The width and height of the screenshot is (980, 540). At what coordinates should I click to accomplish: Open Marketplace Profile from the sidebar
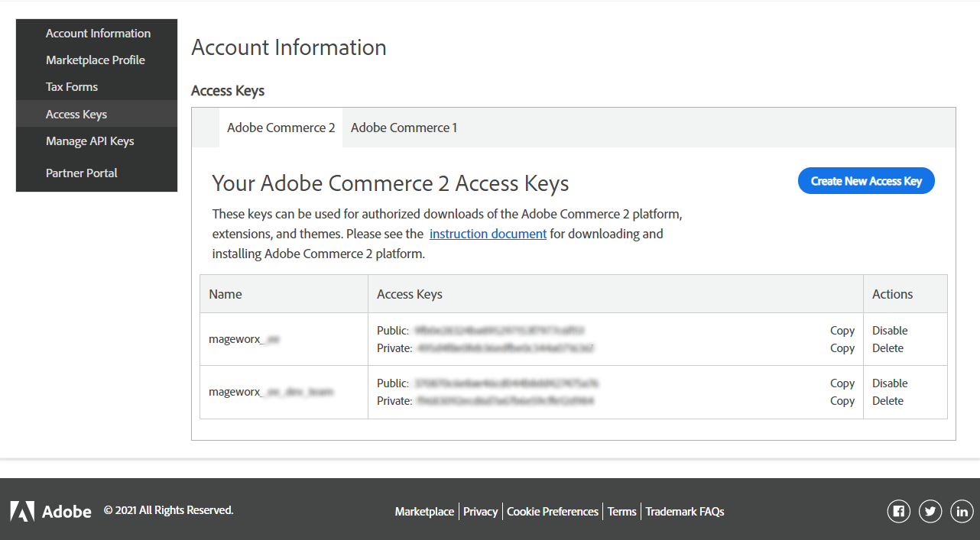pyautogui.click(x=96, y=60)
